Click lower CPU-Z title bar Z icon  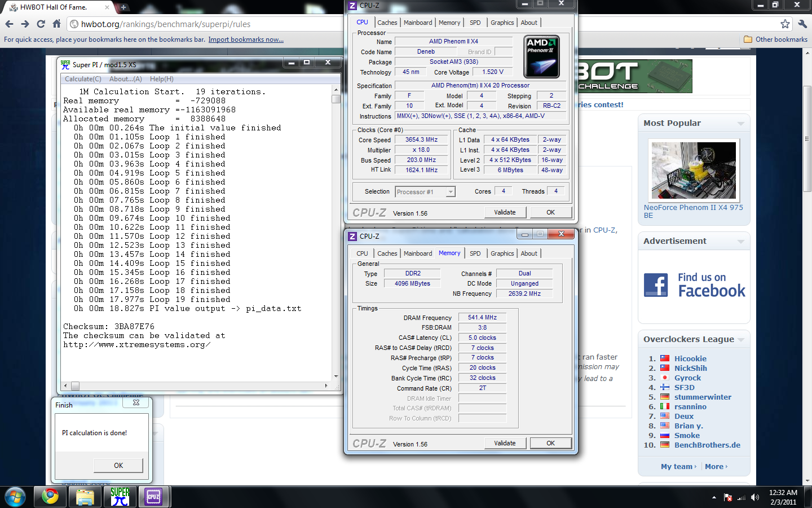click(x=352, y=237)
